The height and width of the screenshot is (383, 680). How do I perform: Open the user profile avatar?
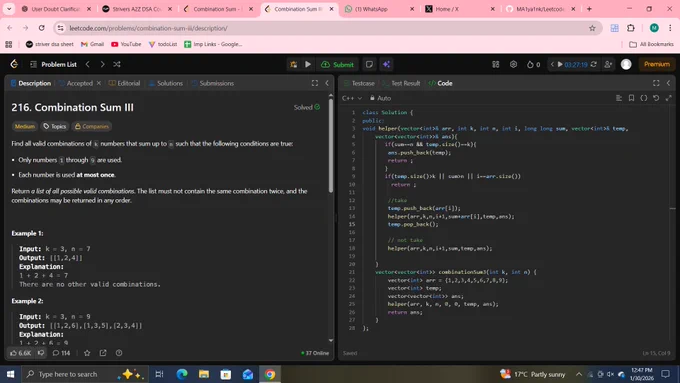[626, 64]
